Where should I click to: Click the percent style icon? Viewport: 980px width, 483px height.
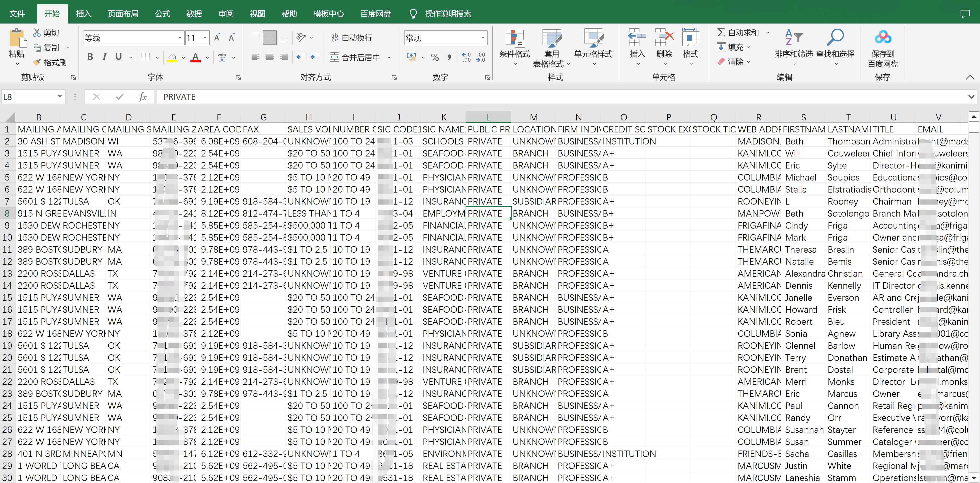point(435,58)
